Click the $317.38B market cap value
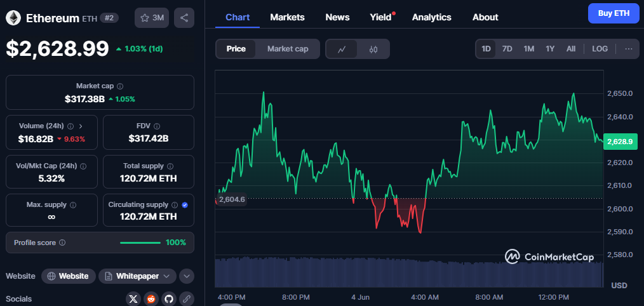Screen dimensions: 644x306 click(84, 99)
